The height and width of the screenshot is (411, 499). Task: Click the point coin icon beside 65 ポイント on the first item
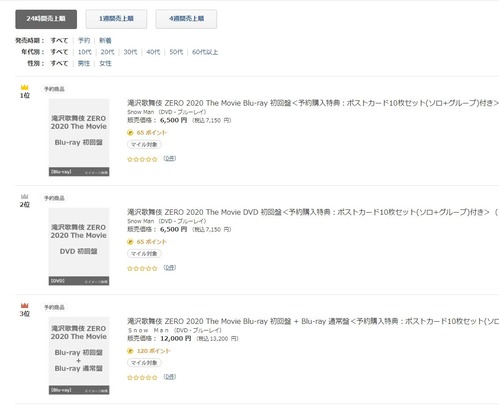[130, 133]
